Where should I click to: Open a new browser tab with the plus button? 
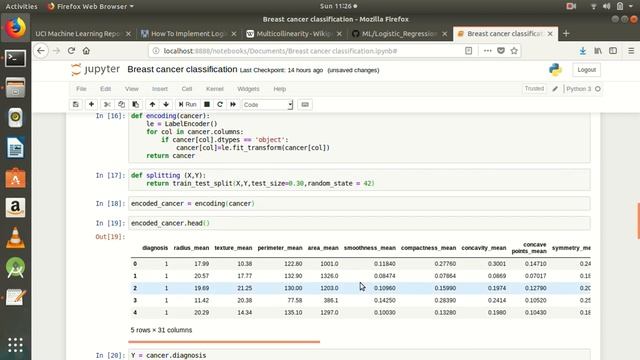(x=566, y=34)
